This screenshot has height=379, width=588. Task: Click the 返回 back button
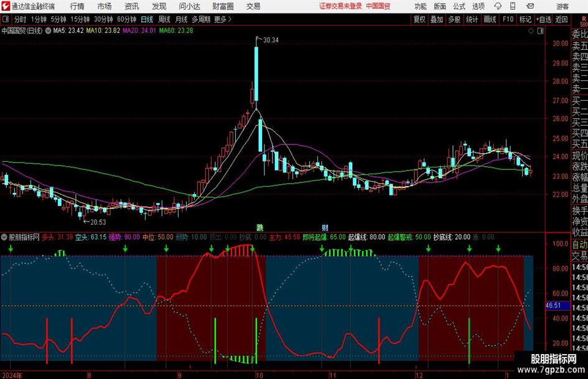coord(561,19)
